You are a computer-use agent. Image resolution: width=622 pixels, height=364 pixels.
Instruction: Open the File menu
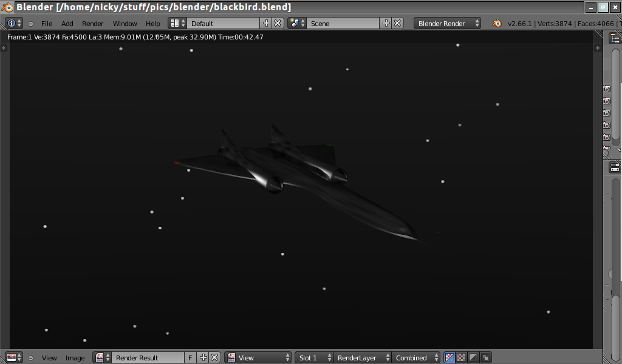click(x=47, y=24)
